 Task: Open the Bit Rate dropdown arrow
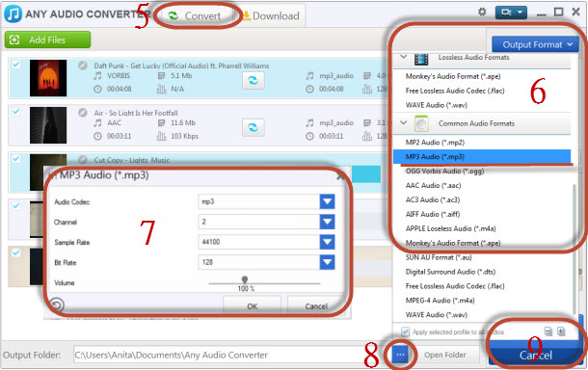coord(328,262)
